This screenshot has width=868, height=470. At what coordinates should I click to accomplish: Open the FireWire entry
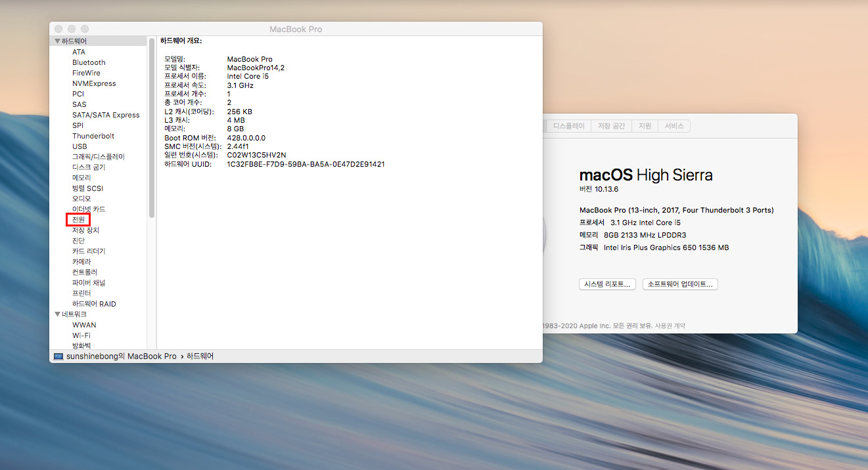pos(86,73)
